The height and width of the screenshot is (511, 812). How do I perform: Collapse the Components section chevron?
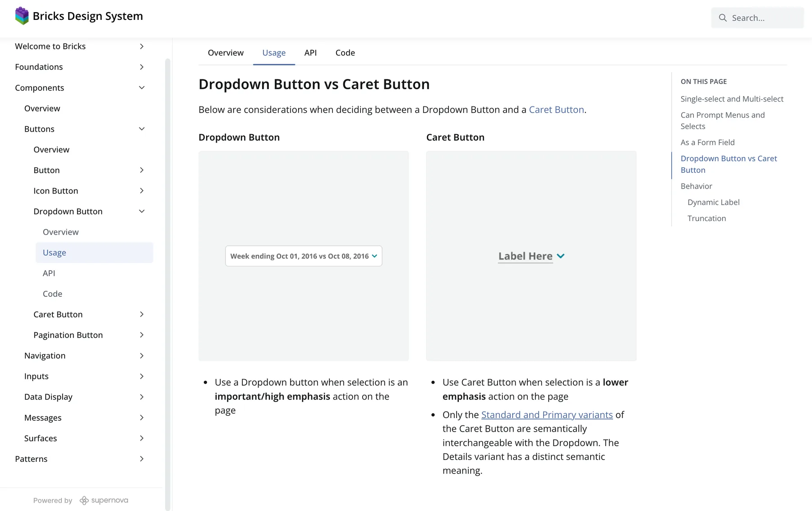(x=142, y=87)
